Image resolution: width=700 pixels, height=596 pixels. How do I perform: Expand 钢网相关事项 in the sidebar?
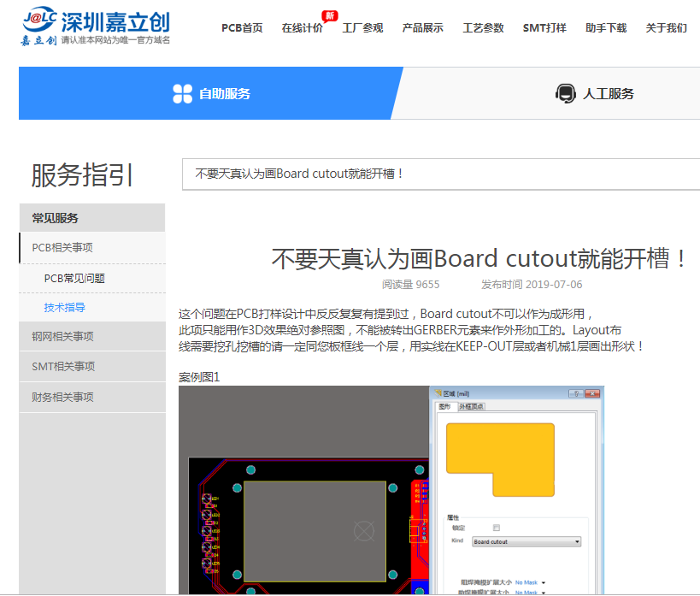tap(62, 336)
